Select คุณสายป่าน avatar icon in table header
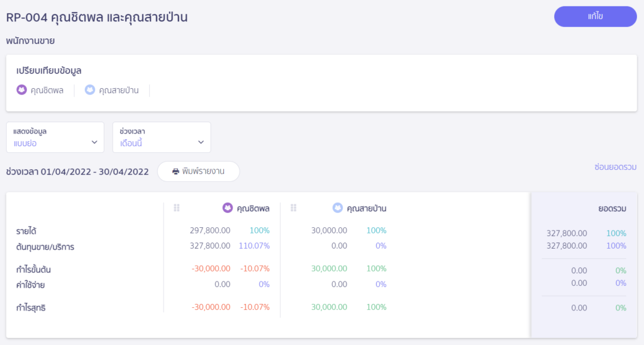Screen dimensions: 644x345 338,208
